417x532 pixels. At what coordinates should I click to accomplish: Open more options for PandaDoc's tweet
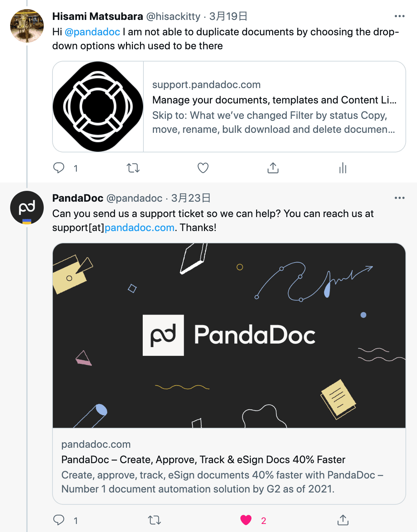(x=399, y=198)
